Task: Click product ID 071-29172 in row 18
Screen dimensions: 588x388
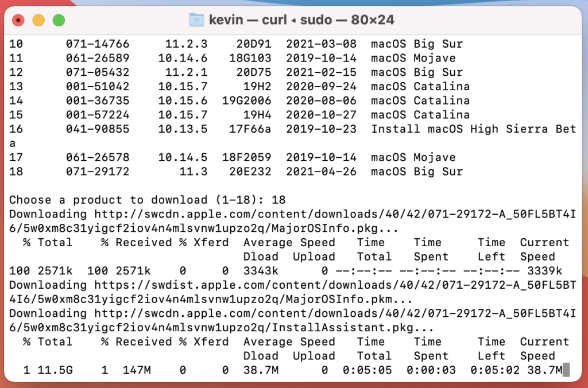Action: click(x=98, y=172)
